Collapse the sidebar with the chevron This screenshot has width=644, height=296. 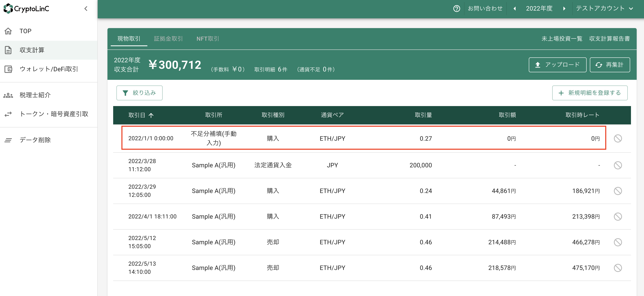pos(86,9)
